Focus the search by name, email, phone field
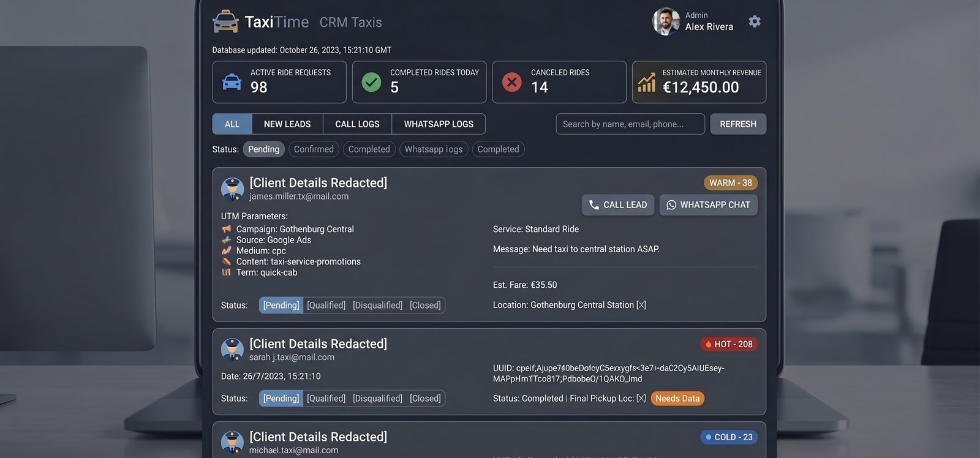The height and width of the screenshot is (458, 980). tap(630, 124)
